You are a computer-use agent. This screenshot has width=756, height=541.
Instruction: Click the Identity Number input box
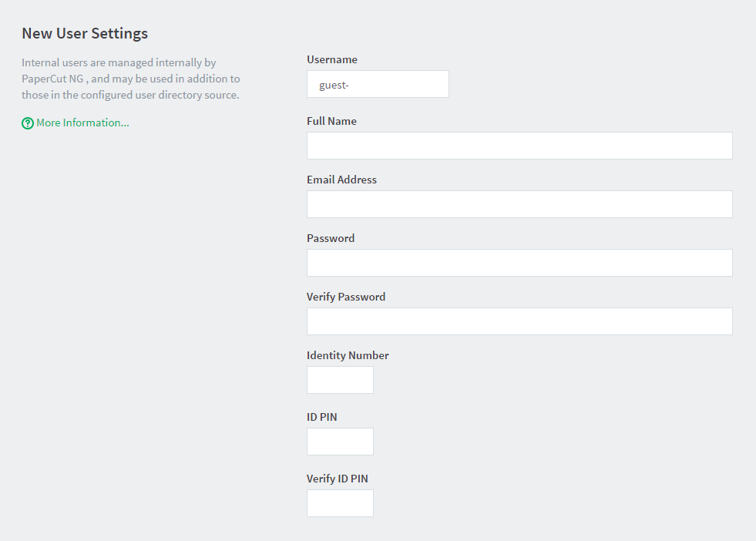[340, 380]
